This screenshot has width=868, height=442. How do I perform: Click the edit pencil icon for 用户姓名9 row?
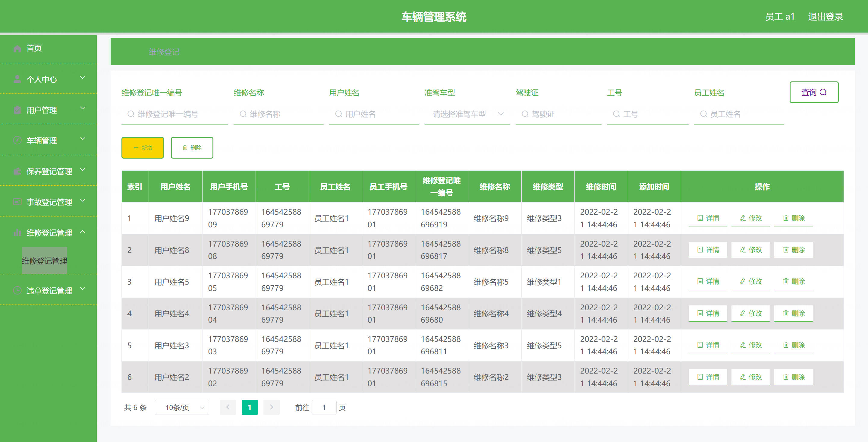743,218
